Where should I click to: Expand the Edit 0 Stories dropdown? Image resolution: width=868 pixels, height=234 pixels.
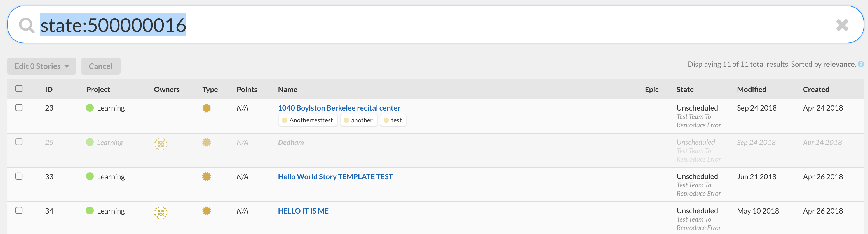42,66
